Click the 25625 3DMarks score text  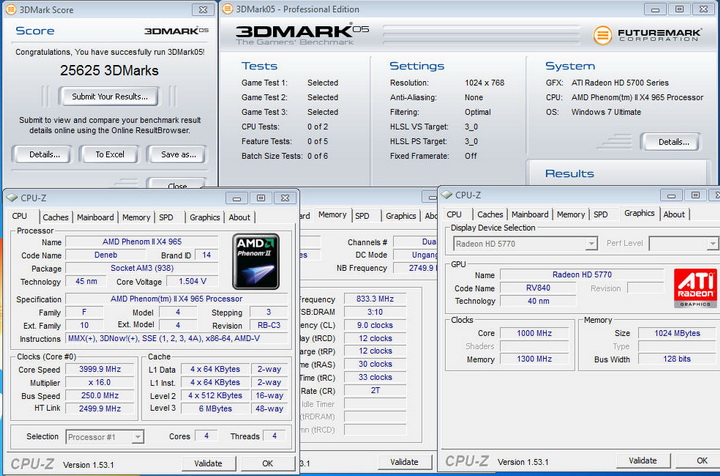click(109, 70)
